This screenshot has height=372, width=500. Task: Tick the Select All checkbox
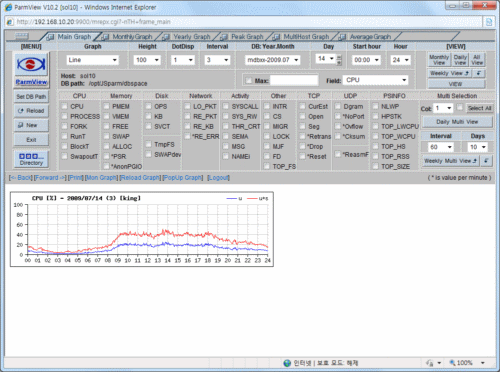click(x=460, y=107)
